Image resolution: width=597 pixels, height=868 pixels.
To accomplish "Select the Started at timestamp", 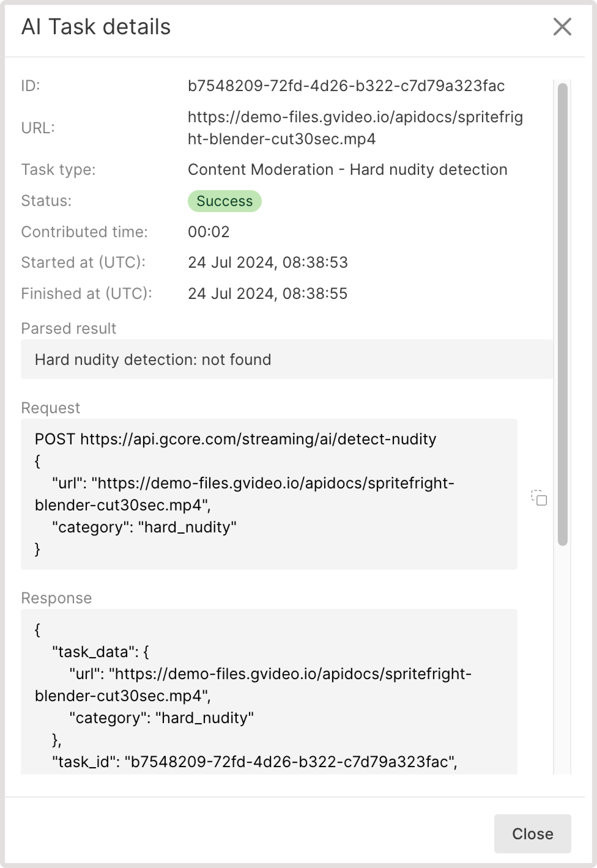I will point(268,263).
